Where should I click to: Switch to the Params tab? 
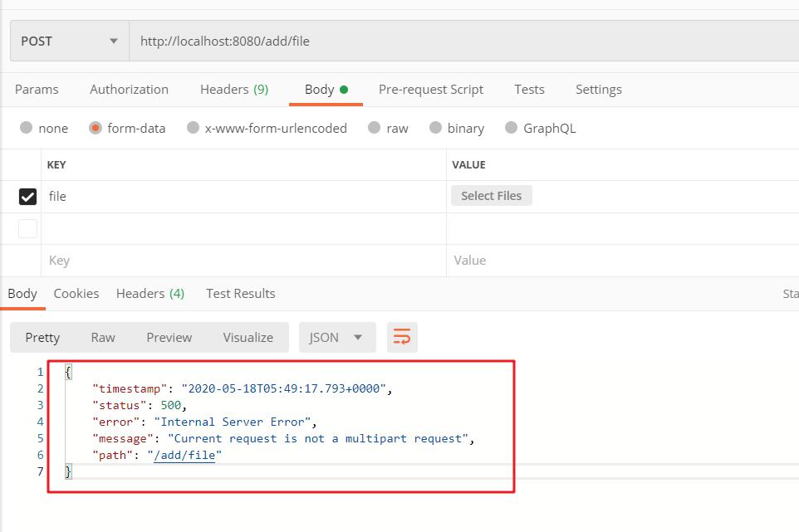(x=37, y=90)
